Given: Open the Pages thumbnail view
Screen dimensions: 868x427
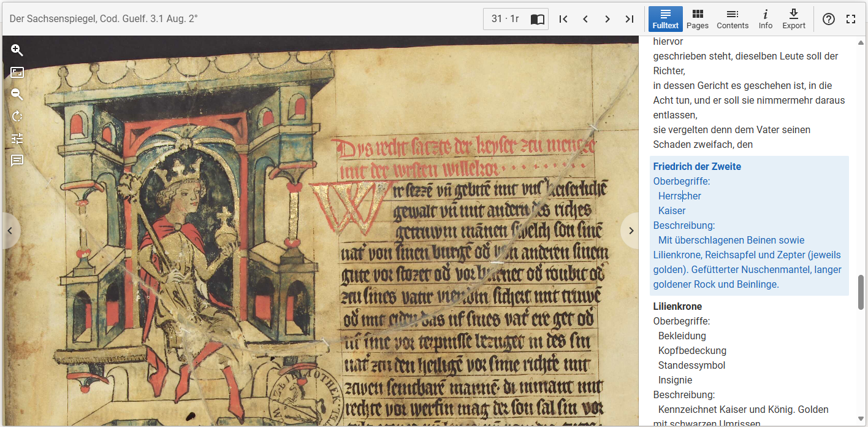Looking at the screenshot, I should click(x=698, y=19).
